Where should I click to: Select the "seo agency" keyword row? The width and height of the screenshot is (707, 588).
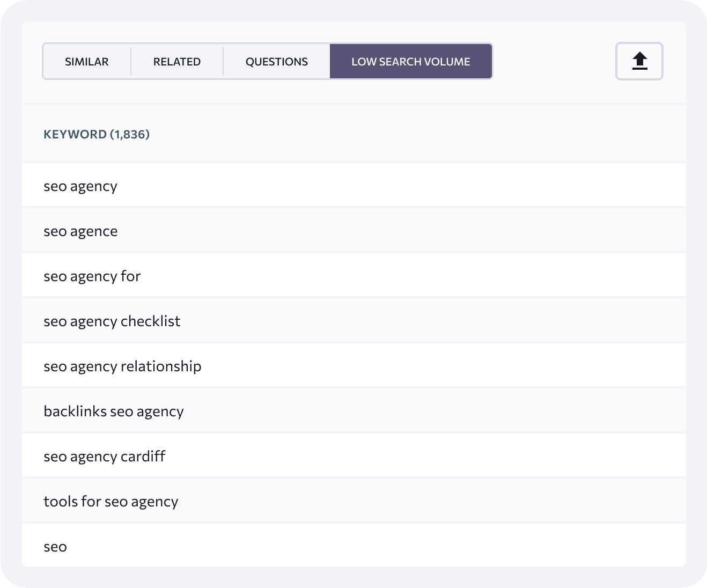pos(354,186)
